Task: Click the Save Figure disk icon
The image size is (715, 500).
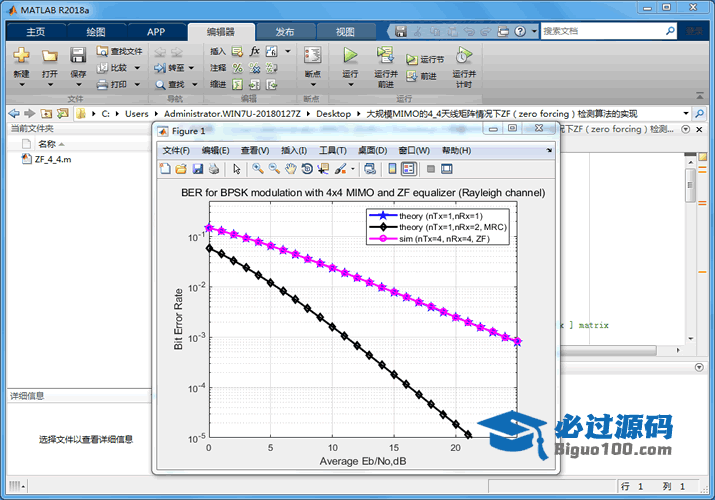Action: [197, 169]
